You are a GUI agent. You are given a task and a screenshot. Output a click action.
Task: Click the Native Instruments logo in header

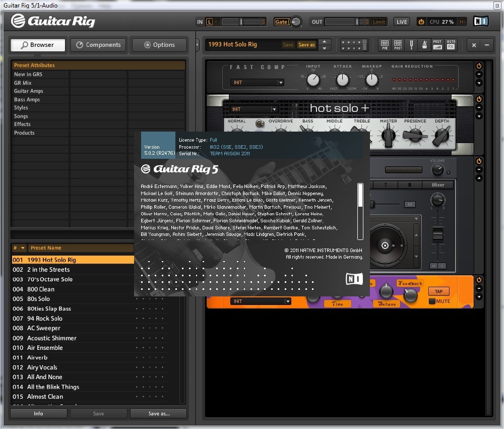point(481,21)
